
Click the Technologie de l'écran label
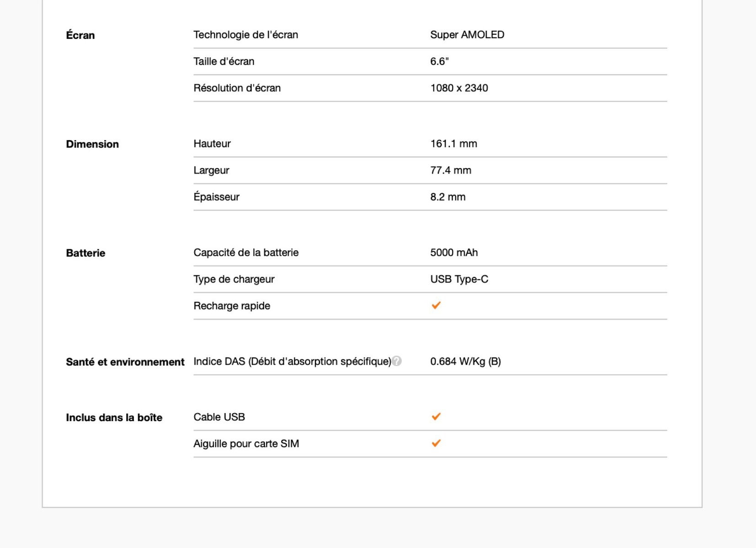coord(245,35)
